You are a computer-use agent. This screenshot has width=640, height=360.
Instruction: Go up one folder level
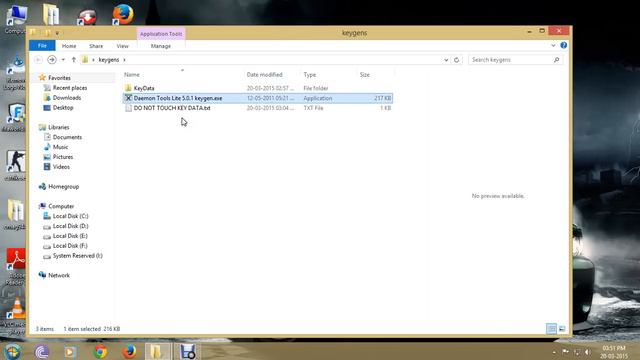pos(73,60)
